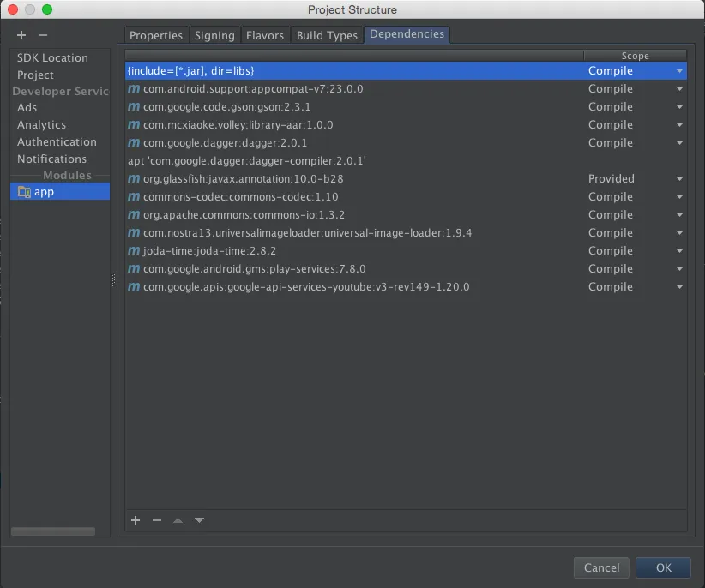
Task: Add dependency with bottom plus icon
Action: pos(136,520)
